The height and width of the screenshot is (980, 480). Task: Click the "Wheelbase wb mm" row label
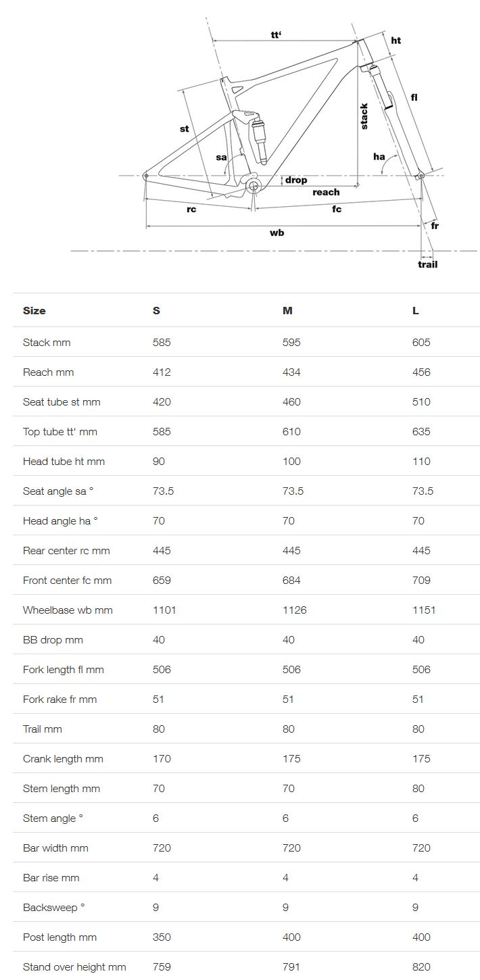pos(68,610)
